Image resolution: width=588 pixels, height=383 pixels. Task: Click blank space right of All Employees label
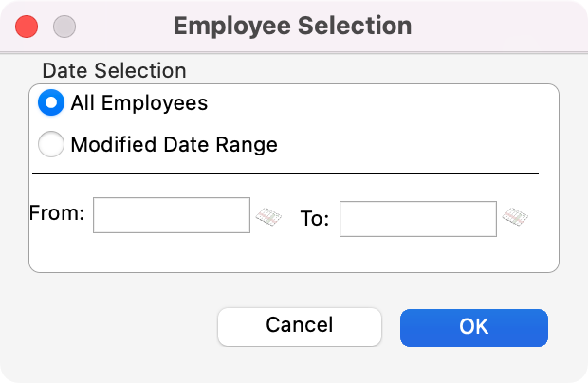pyautogui.click(x=379, y=102)
